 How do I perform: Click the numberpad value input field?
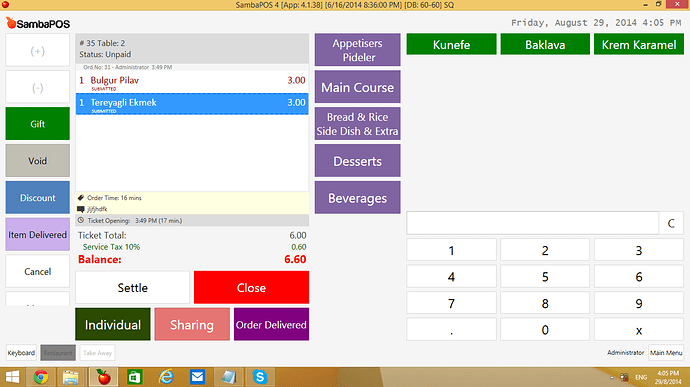point(532,223)
